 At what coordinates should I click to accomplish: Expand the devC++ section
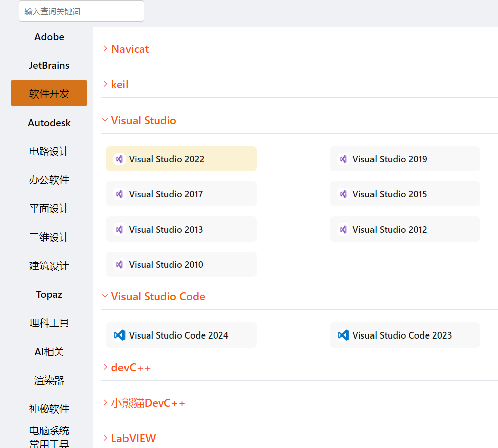(131, 367)
